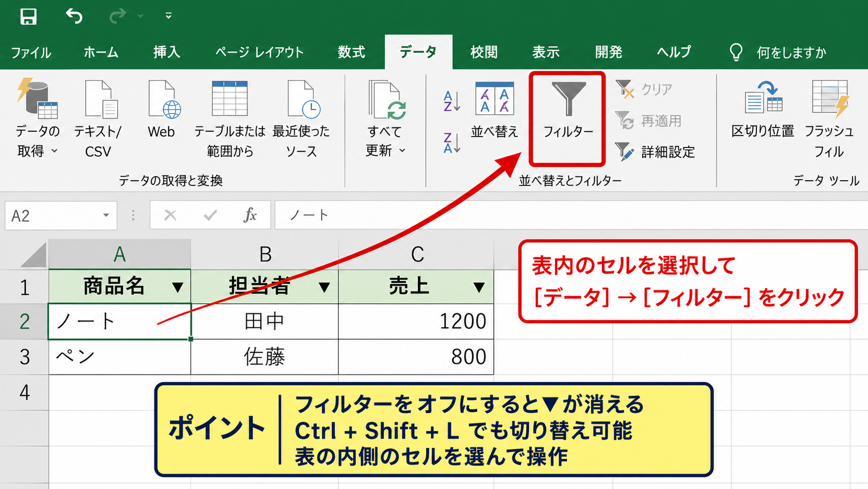
Task: Switch to the ホーム tab
Action: (101, 52)
